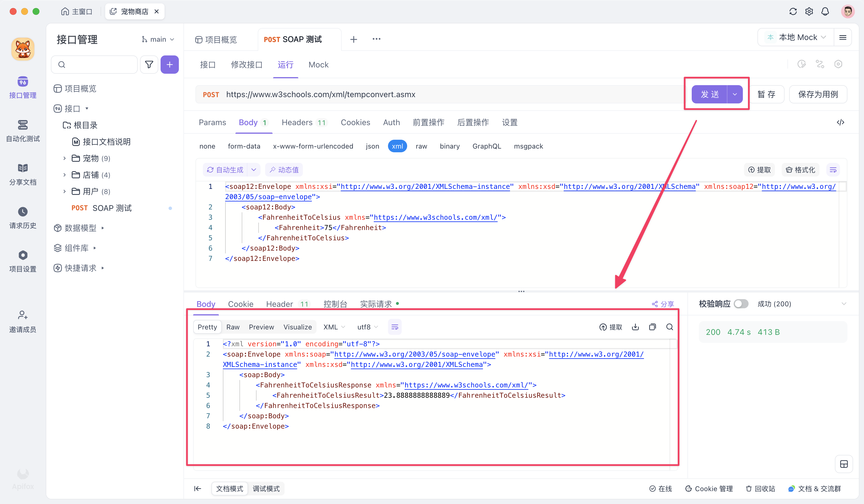Image resolution: width=864 pixels, height=504 pixels.
Task: Open the code generation icon
Action: 840,122
